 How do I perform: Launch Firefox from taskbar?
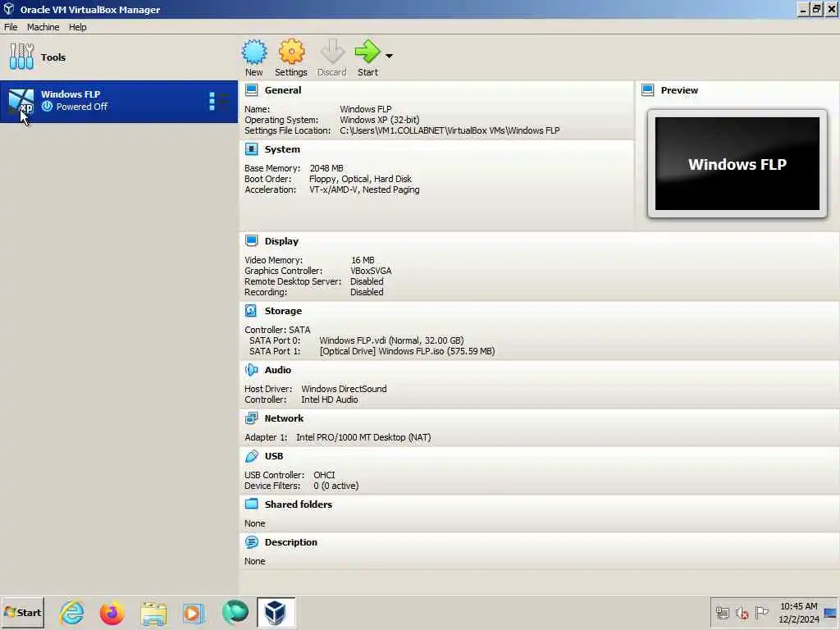tap(112, 613)
